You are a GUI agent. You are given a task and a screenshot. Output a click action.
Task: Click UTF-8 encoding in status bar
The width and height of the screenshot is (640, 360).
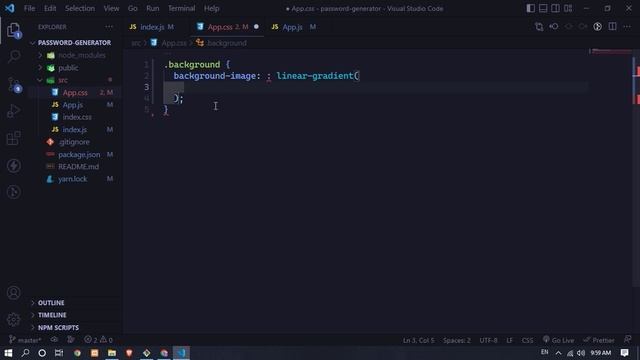click(x=488, y=340)
